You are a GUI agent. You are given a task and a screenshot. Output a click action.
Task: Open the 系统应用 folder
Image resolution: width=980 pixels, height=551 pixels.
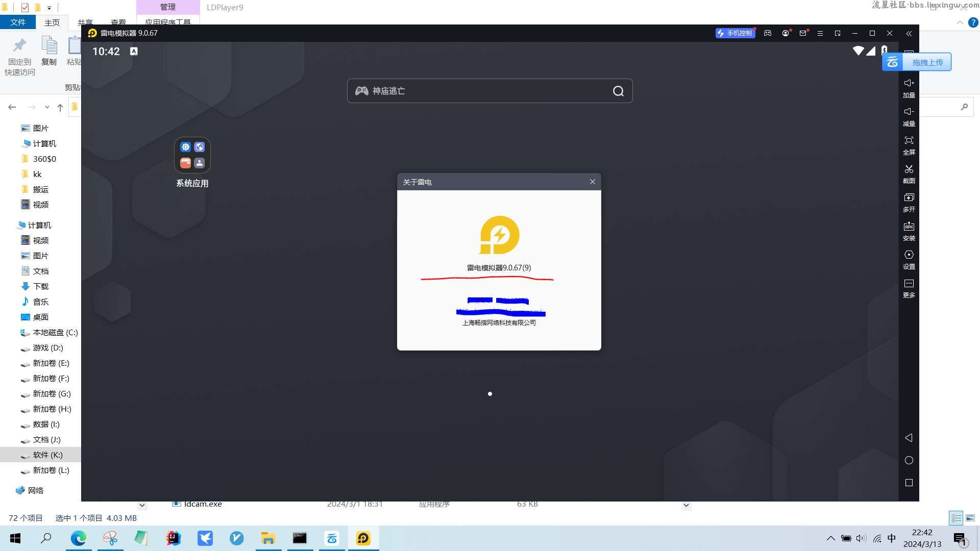click(192, 155)
